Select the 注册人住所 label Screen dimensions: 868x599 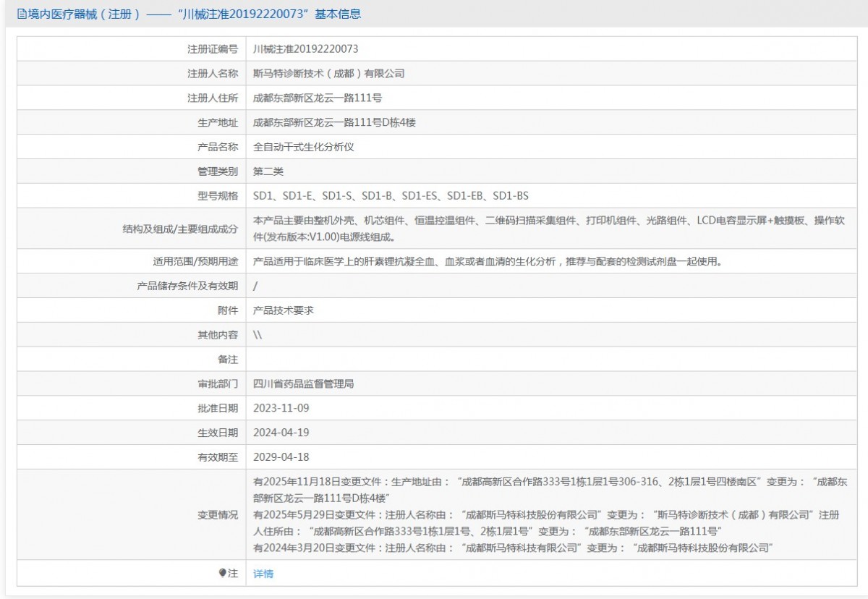[x=213, y=98]
